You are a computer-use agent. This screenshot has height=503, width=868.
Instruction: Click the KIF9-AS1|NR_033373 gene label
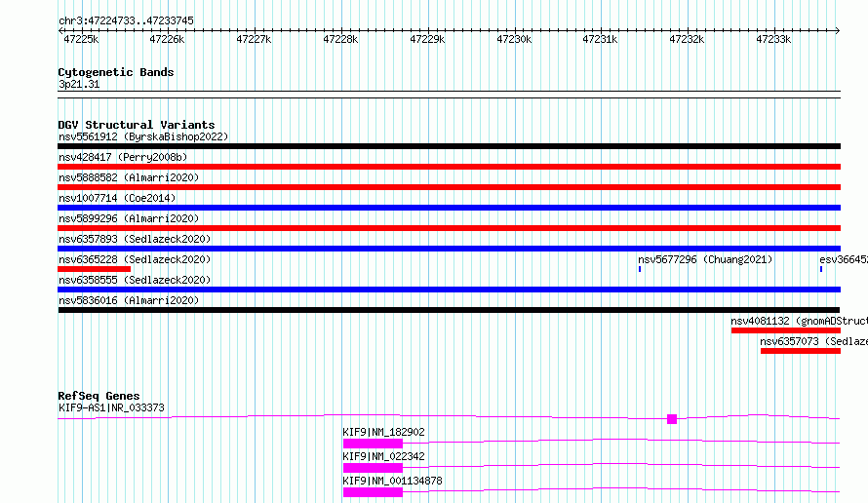111,407
